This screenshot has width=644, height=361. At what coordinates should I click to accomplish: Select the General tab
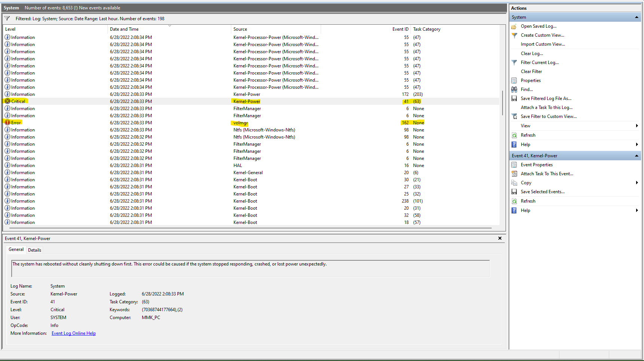click(16, 249)
